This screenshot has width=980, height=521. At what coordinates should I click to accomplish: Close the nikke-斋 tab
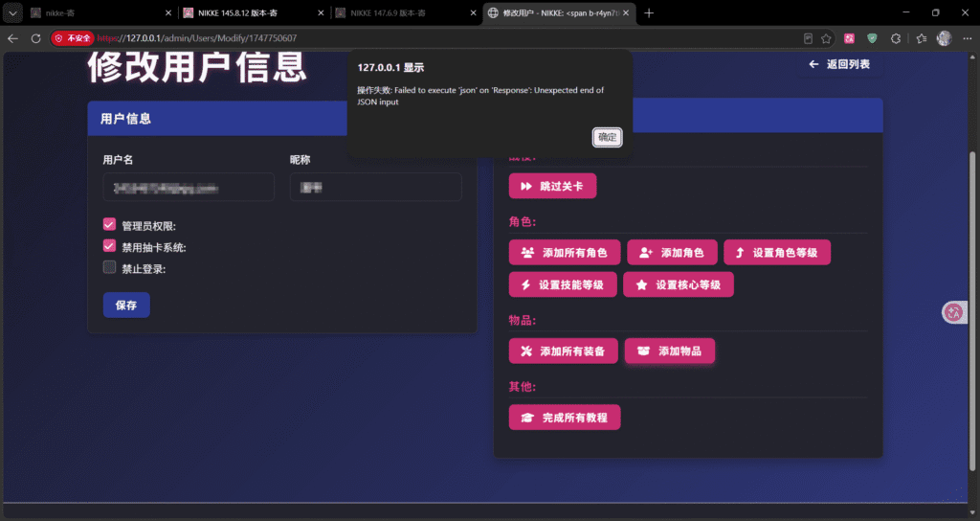click(168, 12)
